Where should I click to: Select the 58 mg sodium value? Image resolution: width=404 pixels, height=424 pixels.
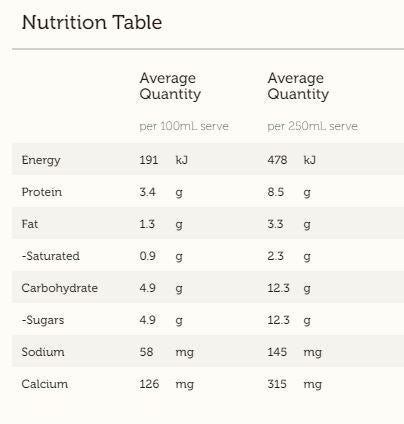pyautogui.click(x=167, y=352)
